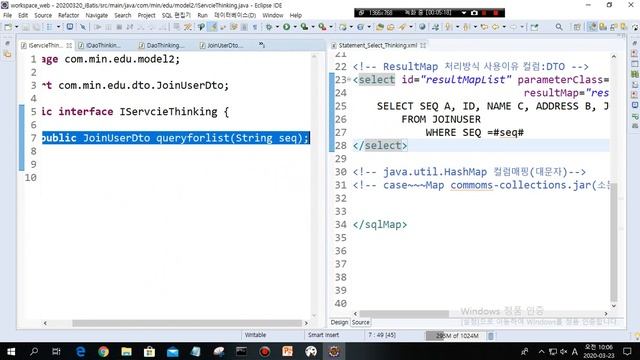Expand the Debug dropdown arrow
Image resolution: width=640 pixels, height=360 pixels.
click(277, 27)
